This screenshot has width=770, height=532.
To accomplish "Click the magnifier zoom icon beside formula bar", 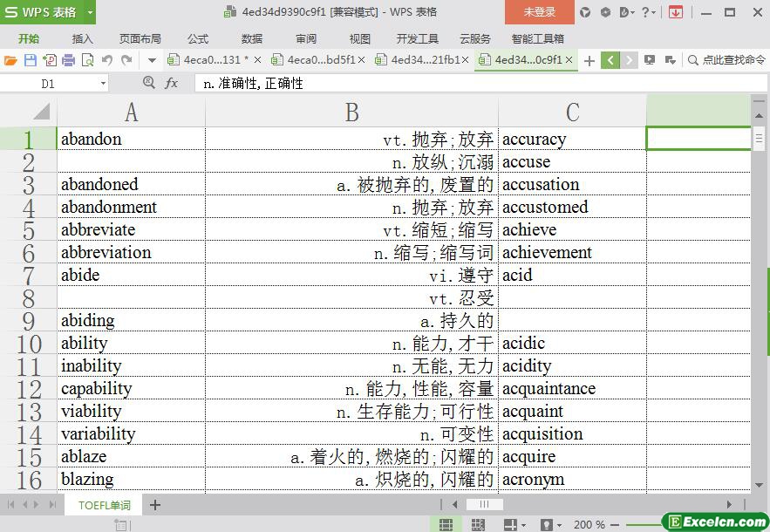I will tap(149, 83).
